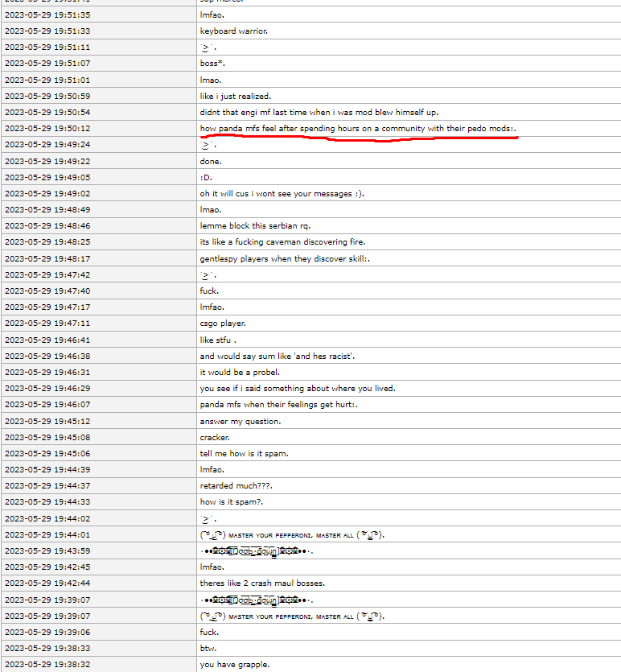Select the 'it would be a probel.' message

(240, 373)
